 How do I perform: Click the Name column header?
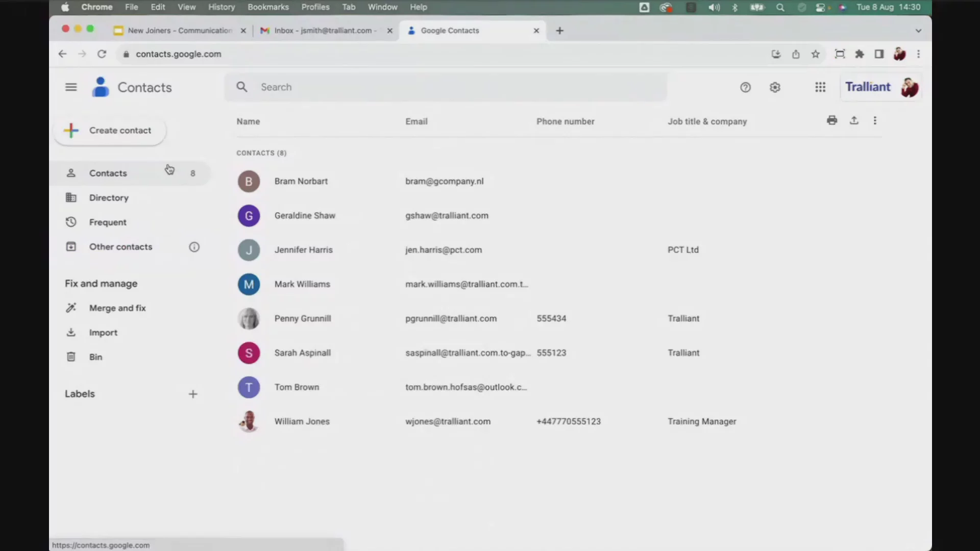click(248, 121)
